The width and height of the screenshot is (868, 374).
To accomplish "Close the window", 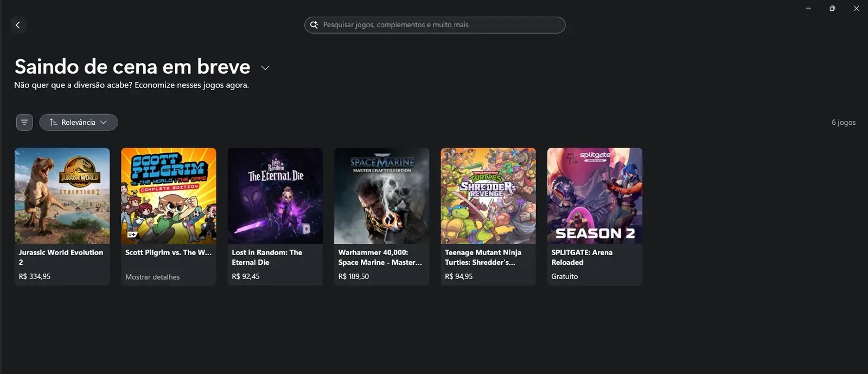I will [856, 8].
